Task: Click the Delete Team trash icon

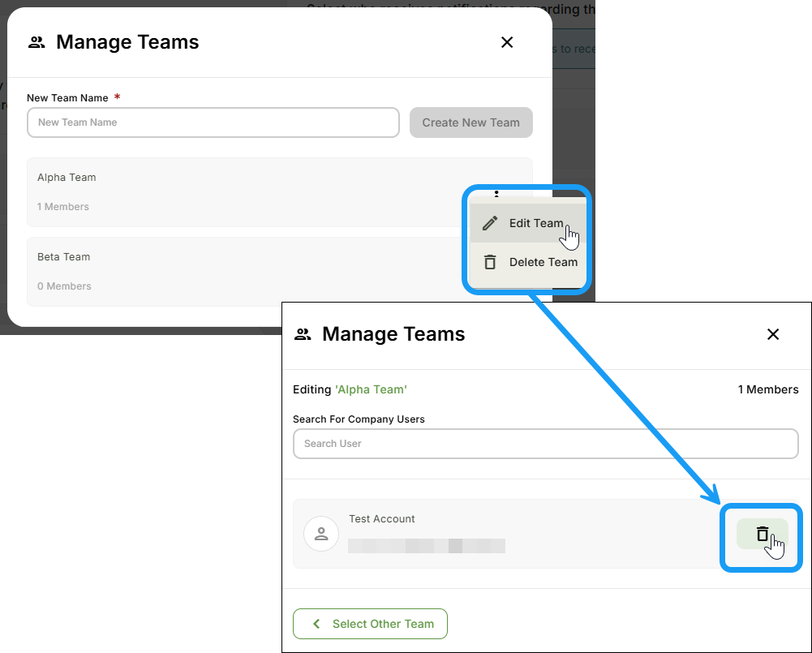Action: 489,261
